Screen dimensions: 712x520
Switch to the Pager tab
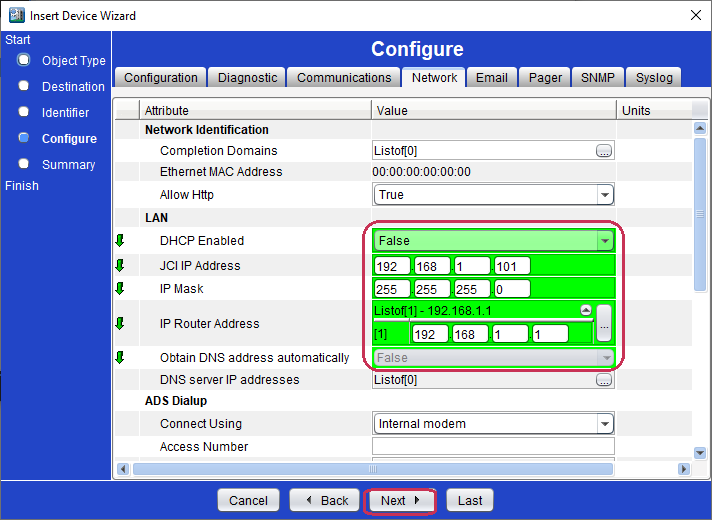(545, 78)
